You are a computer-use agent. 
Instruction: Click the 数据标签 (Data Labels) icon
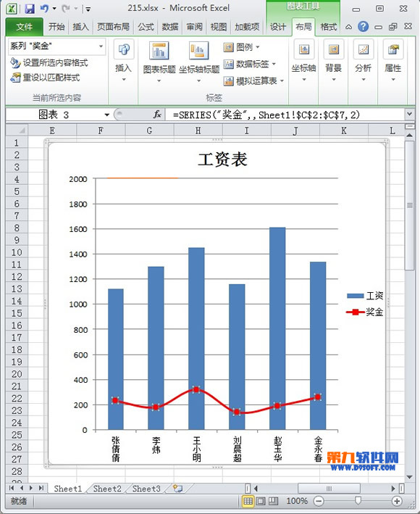pos(229,64)
